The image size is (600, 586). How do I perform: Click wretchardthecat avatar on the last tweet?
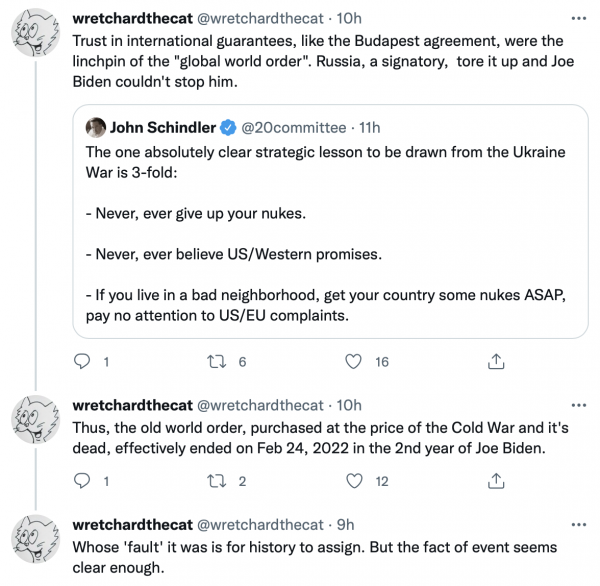point(36,545)
